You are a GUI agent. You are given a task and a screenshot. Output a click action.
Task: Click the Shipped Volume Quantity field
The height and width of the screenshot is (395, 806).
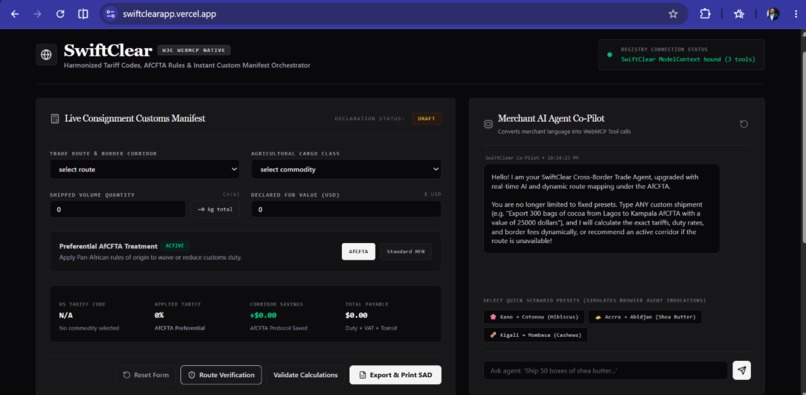118,209
